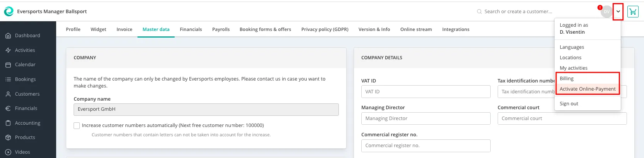Click the Financials euro icon
The height and width of the screenshot is (158, 644).
click(8, 108)
